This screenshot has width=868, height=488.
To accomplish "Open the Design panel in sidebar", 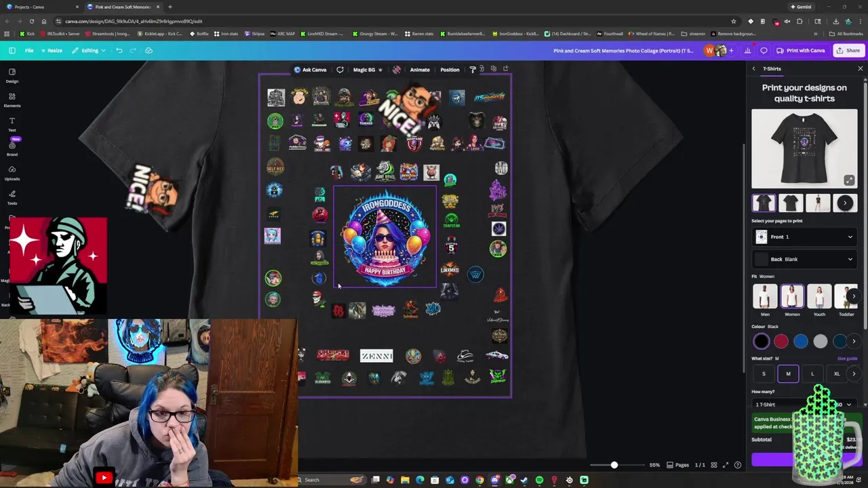I will point(12,75).
